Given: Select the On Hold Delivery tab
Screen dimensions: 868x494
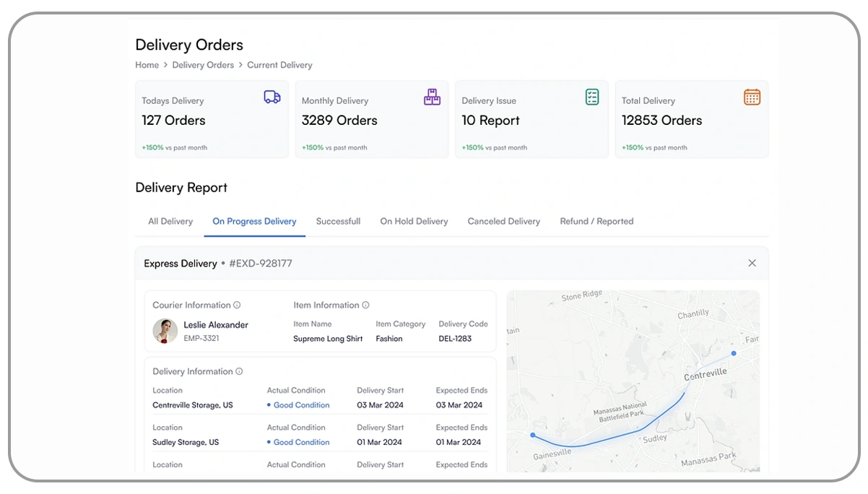Looking at the screenshot, I should click(414, 221).
